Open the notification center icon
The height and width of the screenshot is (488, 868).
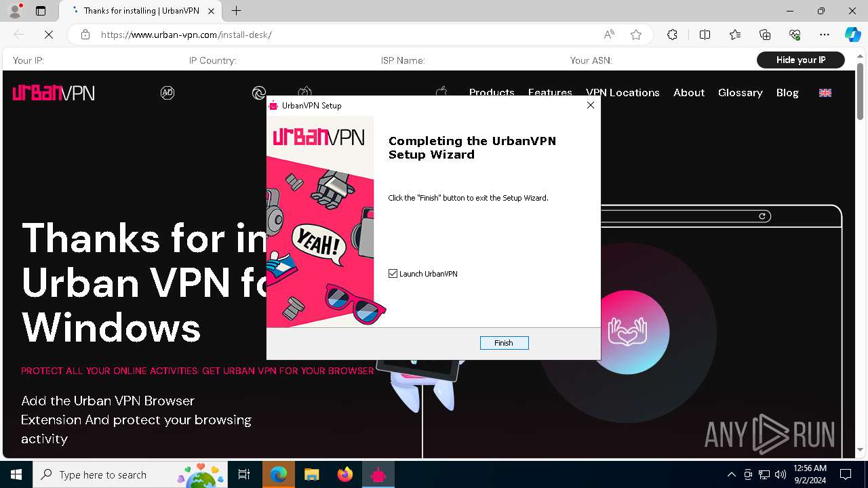pos(846,474)
